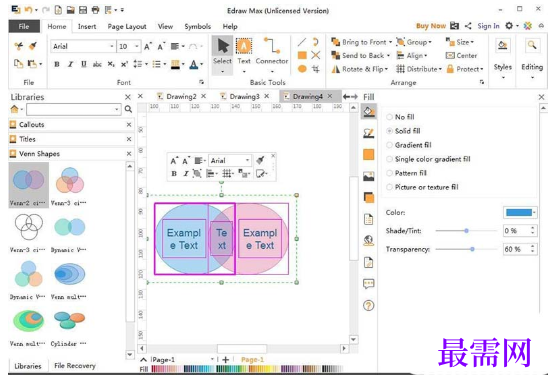
Task: Apply Underline formatting in ribbon
Action: [x=83, y=64]
